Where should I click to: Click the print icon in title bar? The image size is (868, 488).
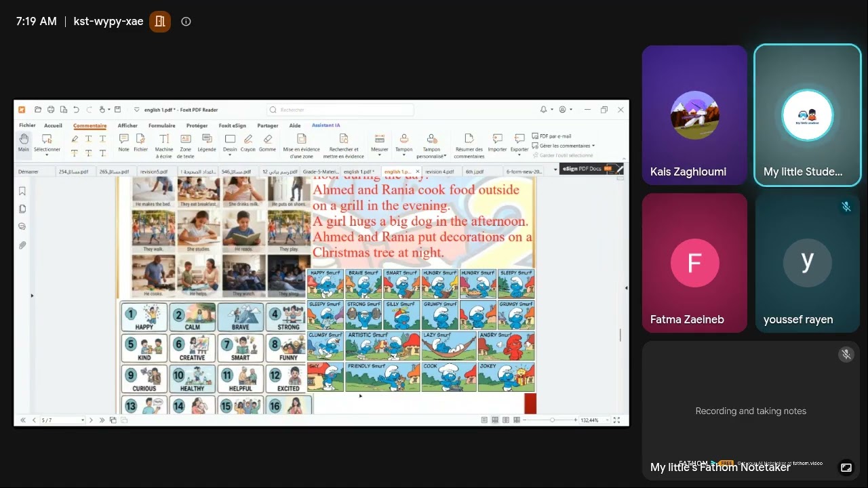pyautogui.click(x=51, y=110)
